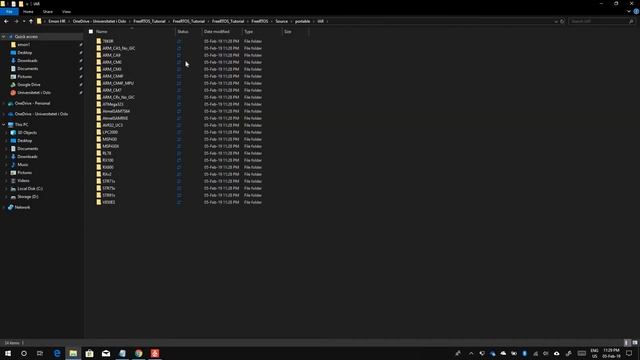
Task: Select the V850ES folder
Action: [x=109, y=202]
